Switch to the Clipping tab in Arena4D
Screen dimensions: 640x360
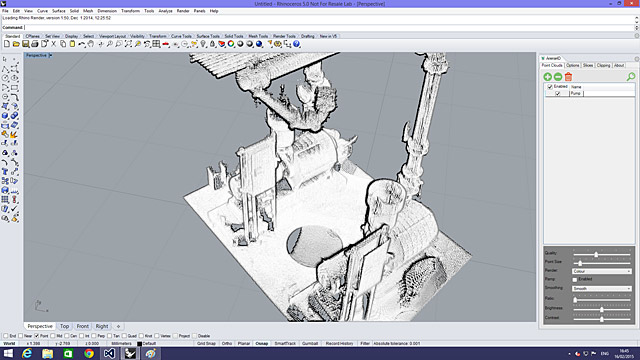click(x=603, y=65)
